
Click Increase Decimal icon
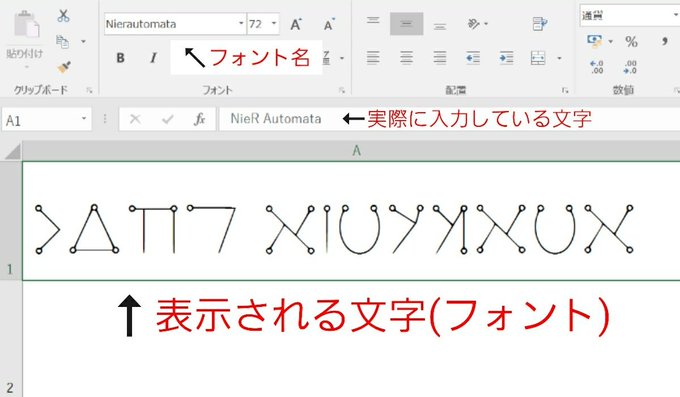click(597, 67)
